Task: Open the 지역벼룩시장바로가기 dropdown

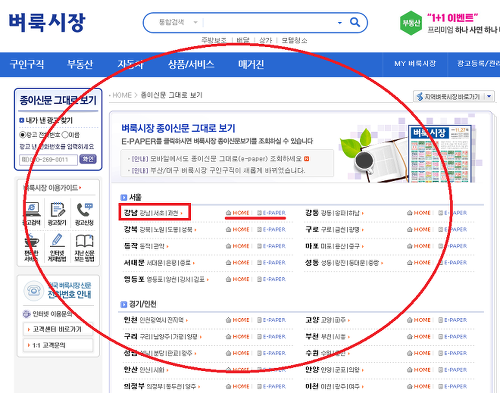Action: (x=453, y=97)
